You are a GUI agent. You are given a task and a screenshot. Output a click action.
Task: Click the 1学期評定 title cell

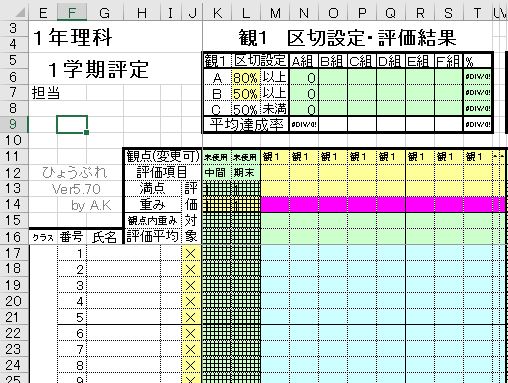[x=99, y=69]
